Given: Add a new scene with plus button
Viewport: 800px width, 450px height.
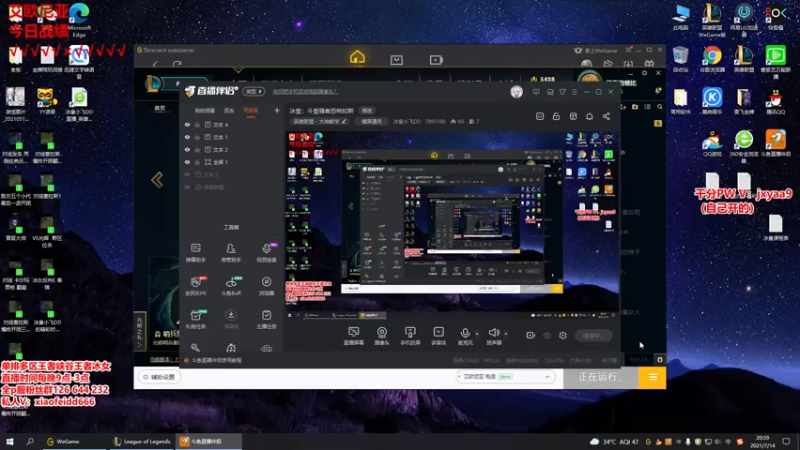Looking at the screenshot, I should click(x=277, y=110).
